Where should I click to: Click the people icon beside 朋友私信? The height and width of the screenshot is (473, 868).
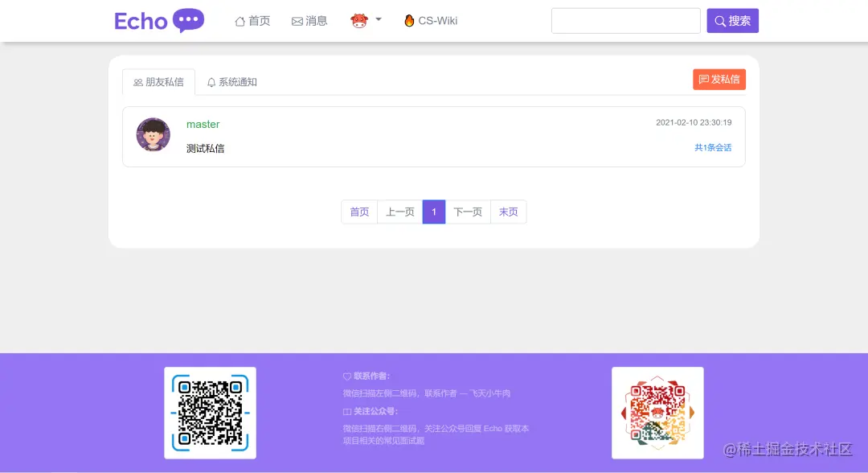tap(138, 81)
